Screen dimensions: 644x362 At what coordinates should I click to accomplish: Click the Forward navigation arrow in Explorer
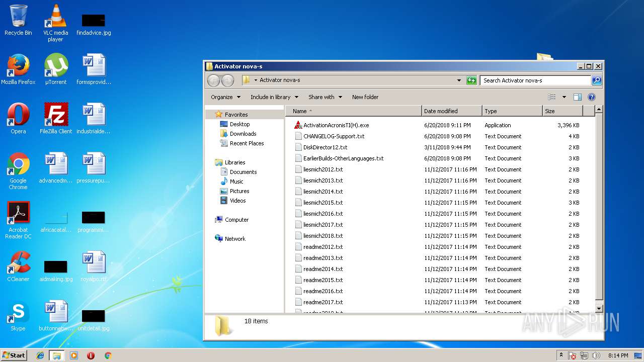[x=227, y=80]
